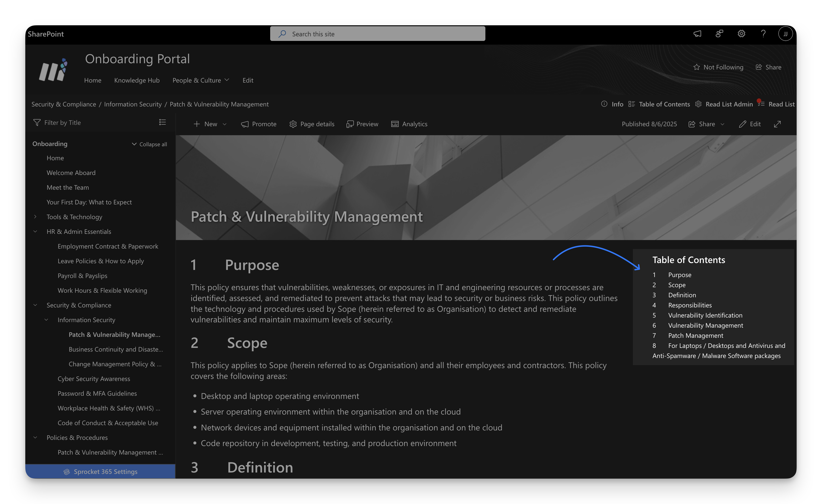Click the tree view icon beside Filter by Title
The height and width of the screenshot is (504, 822).
(163, 122)
